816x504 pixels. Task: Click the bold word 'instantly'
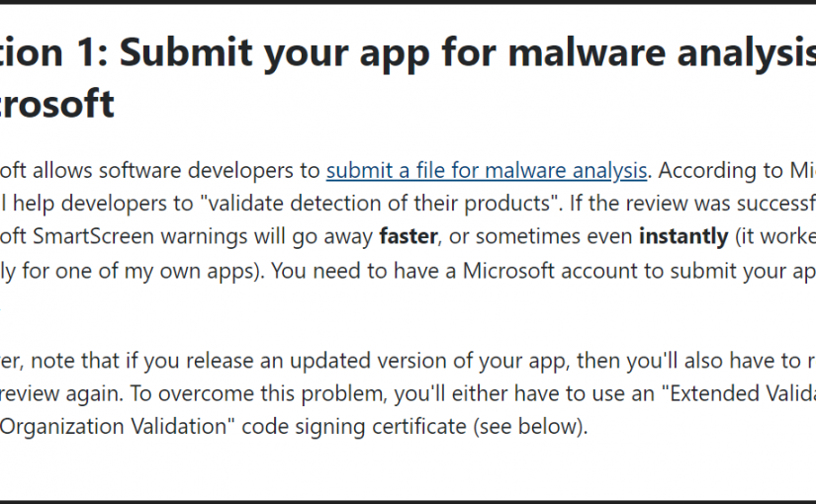(683, 237)
